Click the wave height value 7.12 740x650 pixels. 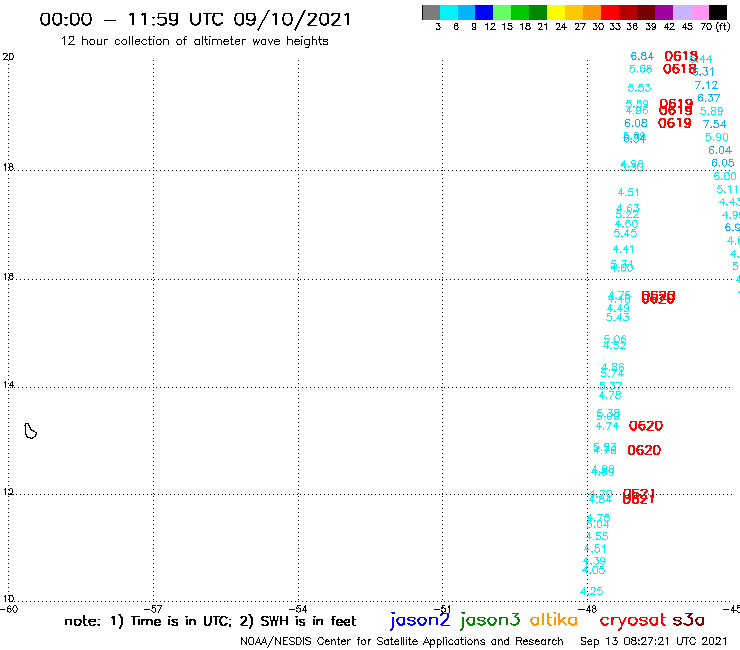(706, 85)
